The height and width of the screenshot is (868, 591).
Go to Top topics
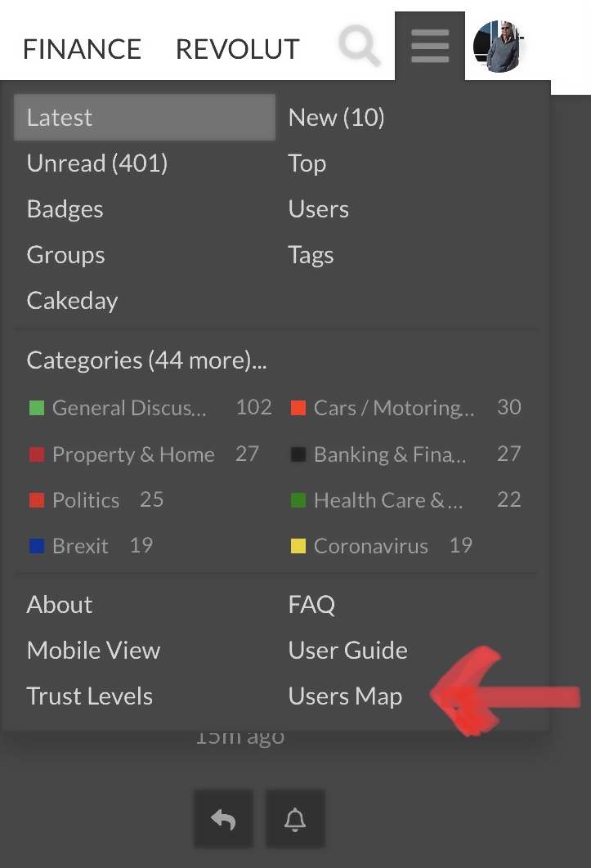(x=307, y=163)
